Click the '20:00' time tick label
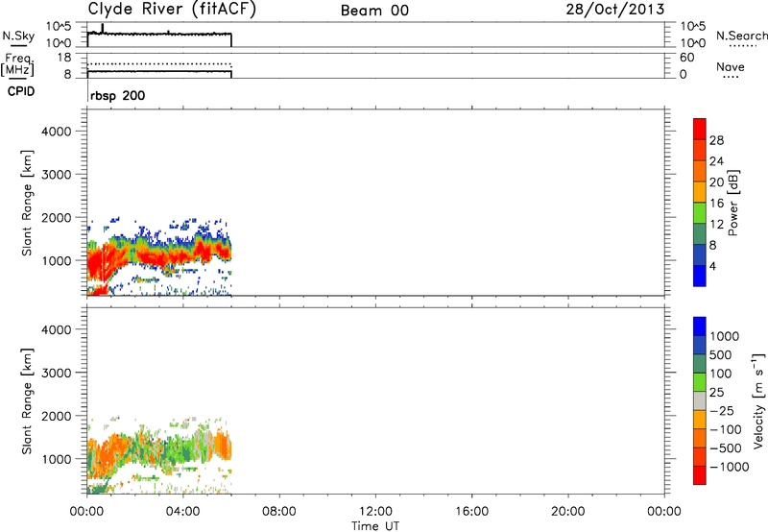Screen dimensions: 768x532 (x=567, y=512)
